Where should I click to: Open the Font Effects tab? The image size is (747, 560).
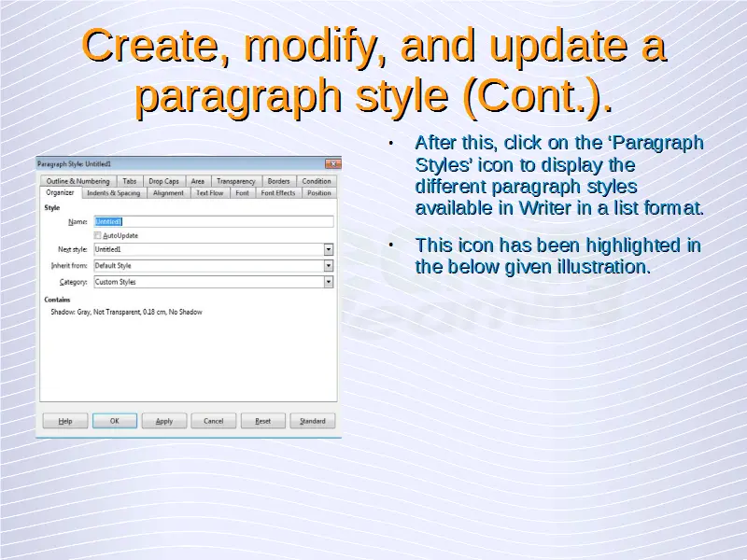coord(278,193)
